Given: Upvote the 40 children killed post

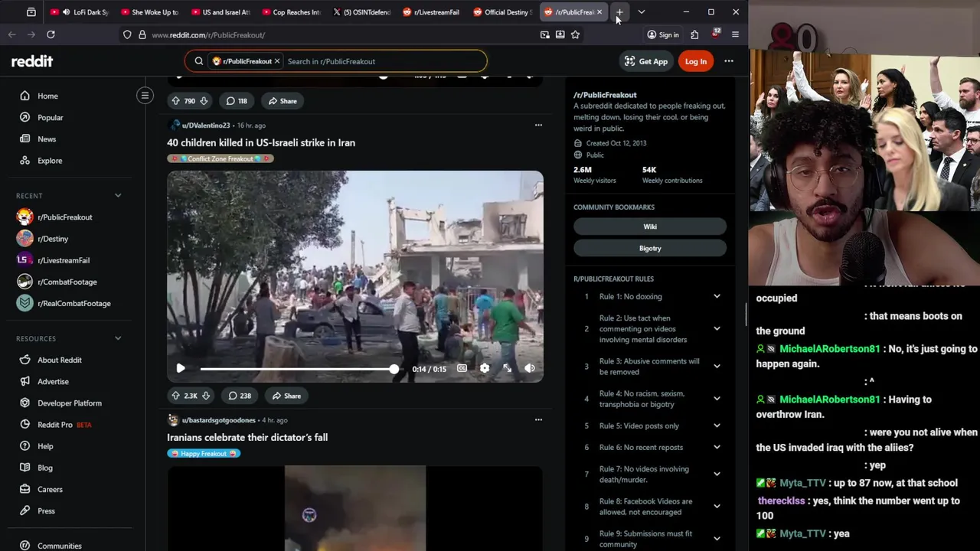Looking at the screenshot, I should pyautogui.click(x=175, y=396).
